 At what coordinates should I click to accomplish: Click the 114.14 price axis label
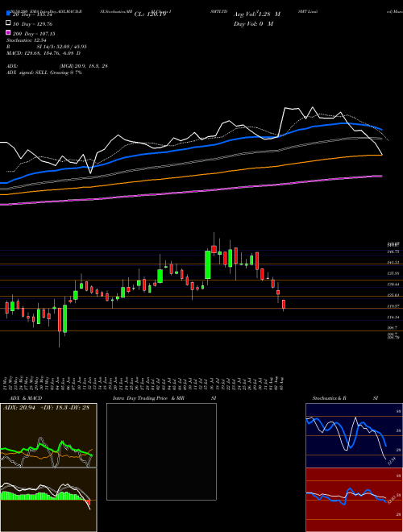pos(393,318)
